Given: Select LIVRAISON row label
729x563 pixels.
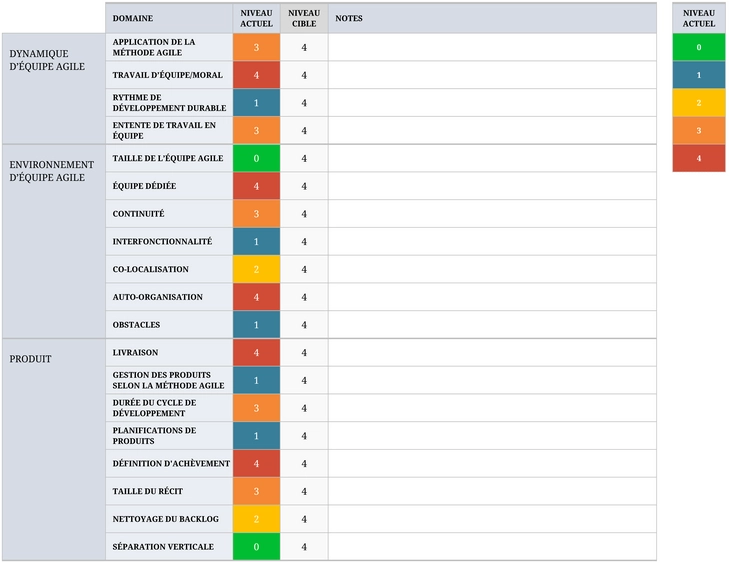Looking at the screenshot, I should [169, 352].
